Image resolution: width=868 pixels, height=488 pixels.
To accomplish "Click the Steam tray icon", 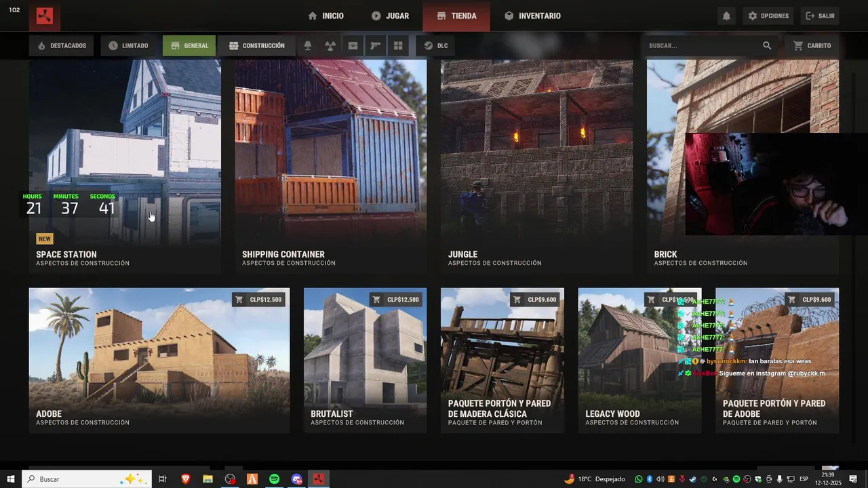I will tap(692, 479).
